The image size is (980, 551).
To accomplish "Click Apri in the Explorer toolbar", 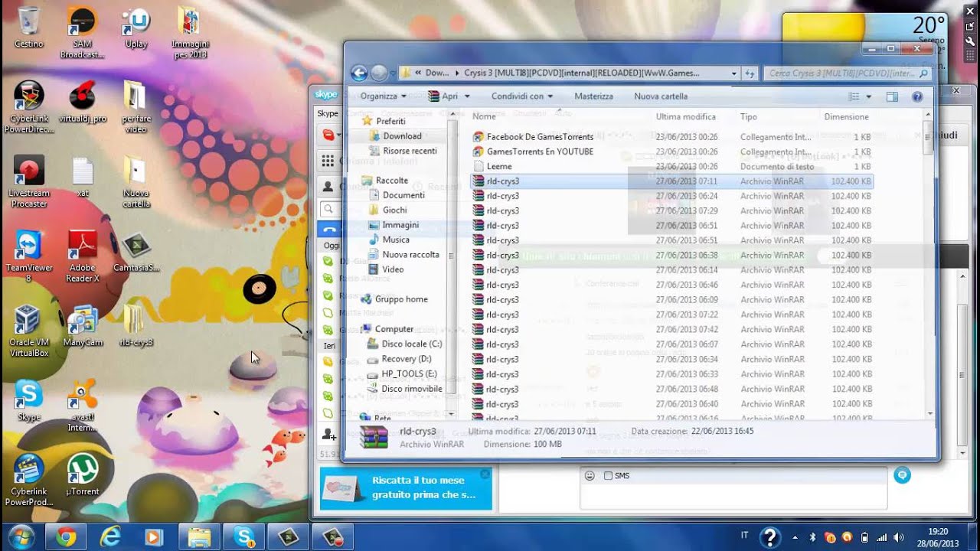I will click(443, 96).
